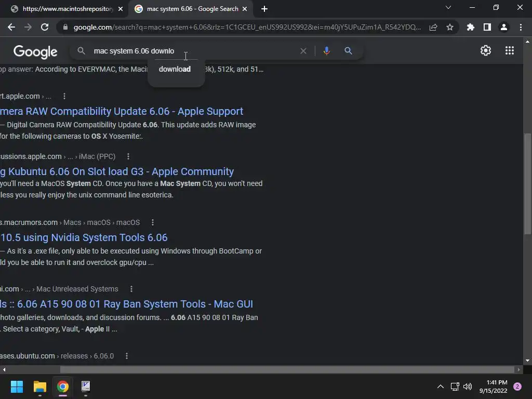Open Google quick settings gear
The height and width of the screenshot is (399, 532).
[486, 50]
